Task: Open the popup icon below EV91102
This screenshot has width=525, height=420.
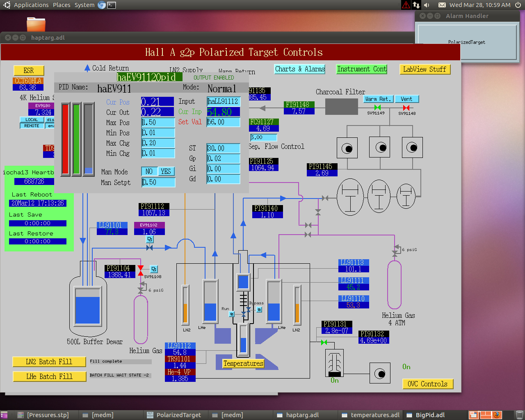Action: pyautogui.click(x=150, y=239)
